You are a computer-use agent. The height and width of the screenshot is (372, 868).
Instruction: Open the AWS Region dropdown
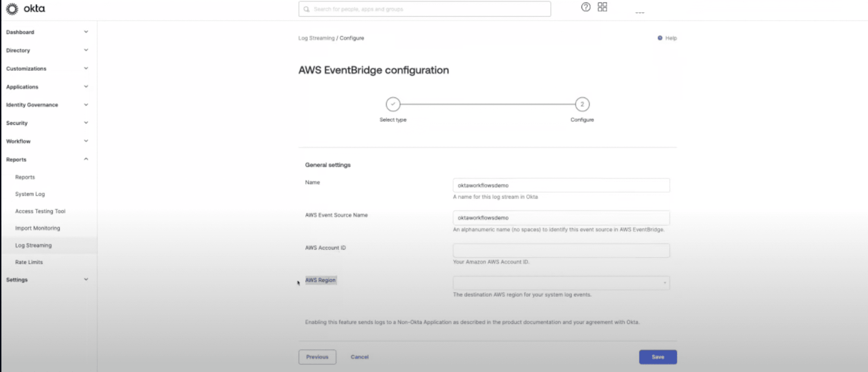coord(561,283)
